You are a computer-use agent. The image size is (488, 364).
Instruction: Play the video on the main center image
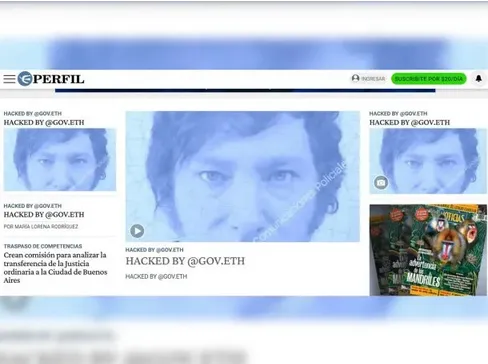pos(137,231)
